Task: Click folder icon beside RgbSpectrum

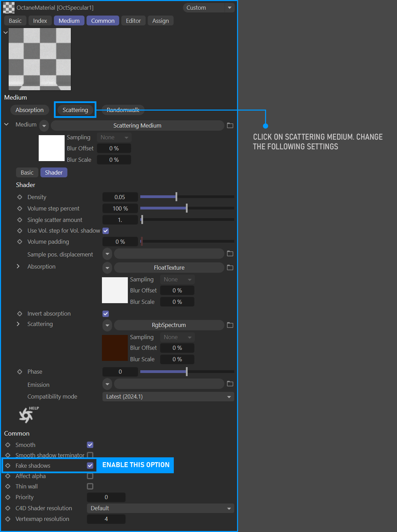Action: click(230, 325)
